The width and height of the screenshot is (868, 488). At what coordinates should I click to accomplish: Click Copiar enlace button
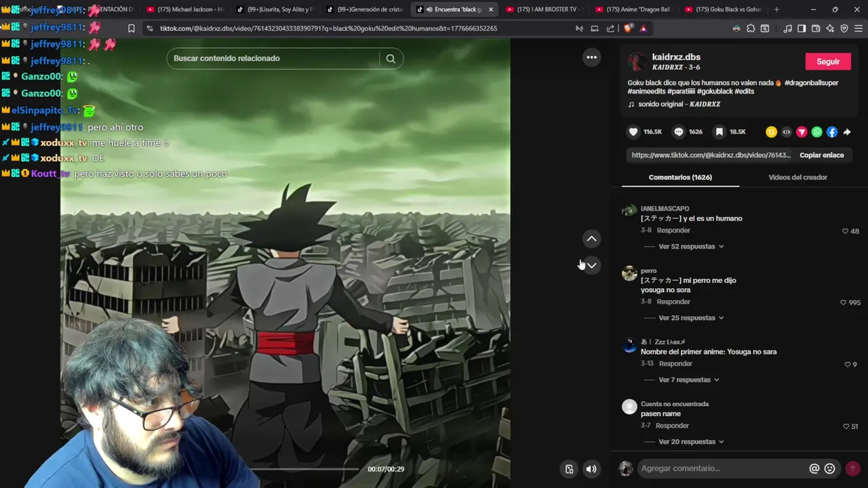(x=821, y=155)
